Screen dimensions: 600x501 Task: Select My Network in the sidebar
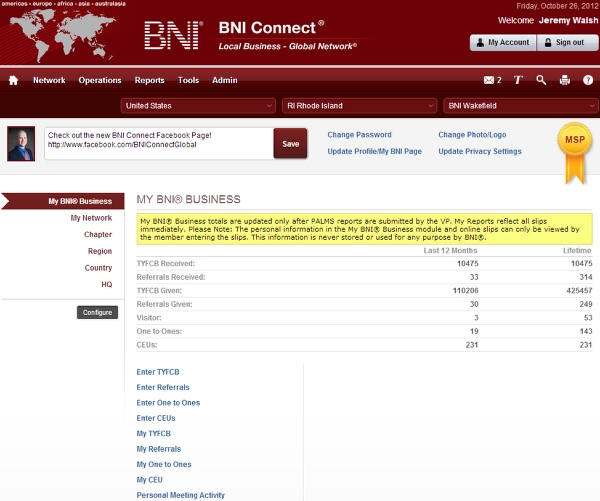click(91, 218)
